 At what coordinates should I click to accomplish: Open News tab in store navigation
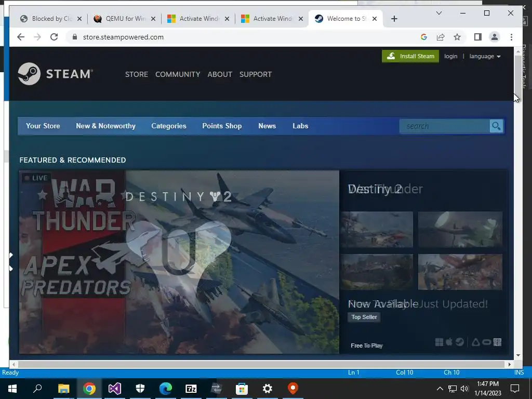tap(267, 126)
